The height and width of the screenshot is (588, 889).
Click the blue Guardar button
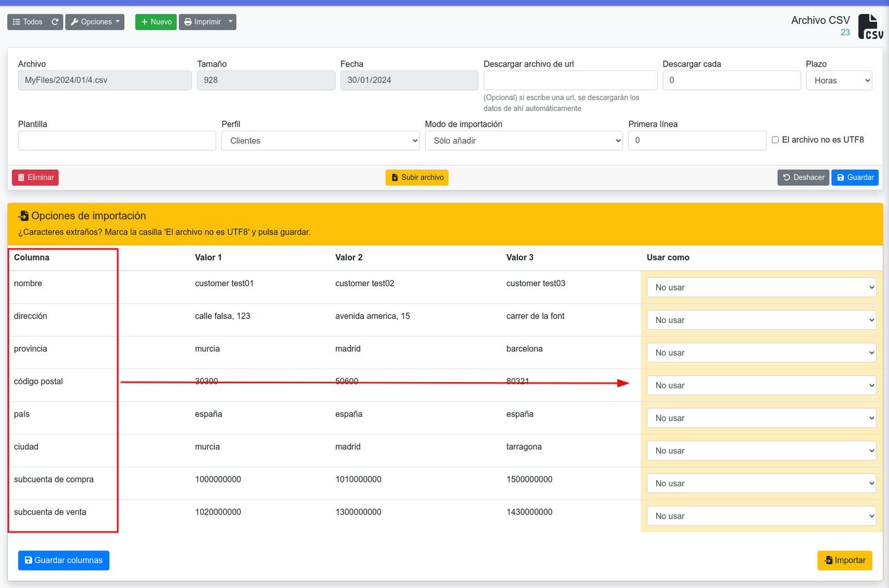point(855,177)
